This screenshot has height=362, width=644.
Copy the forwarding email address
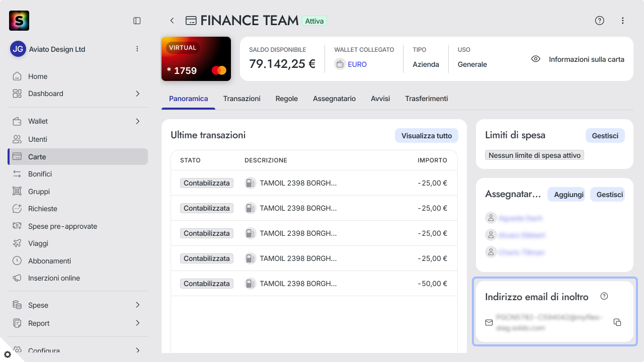coord(617,322)
